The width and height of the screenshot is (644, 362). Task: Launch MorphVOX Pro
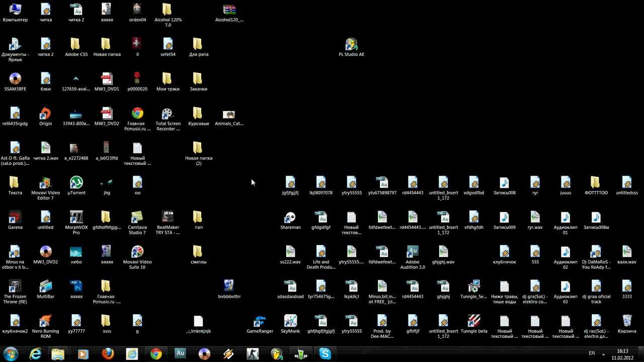[x=76, y=223]
